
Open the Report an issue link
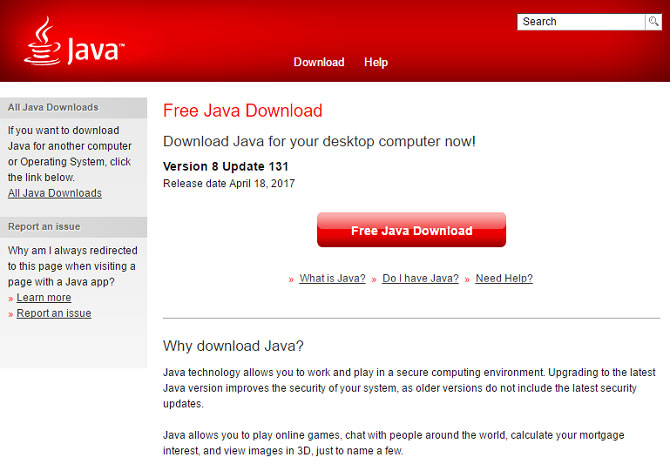(54, 313)
